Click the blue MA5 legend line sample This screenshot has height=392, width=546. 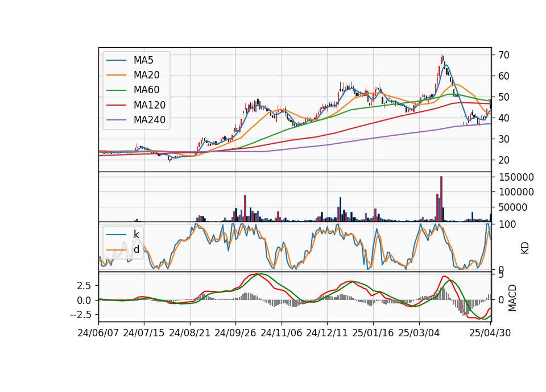(x=116, y=60)
